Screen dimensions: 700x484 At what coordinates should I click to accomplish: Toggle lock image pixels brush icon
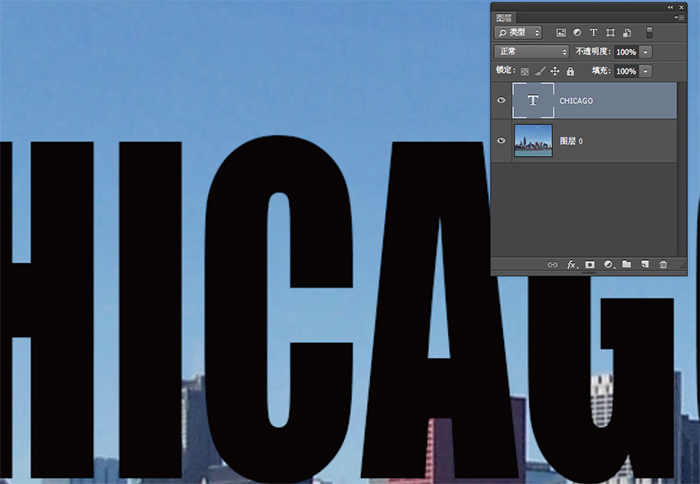[x=540, y=71]
